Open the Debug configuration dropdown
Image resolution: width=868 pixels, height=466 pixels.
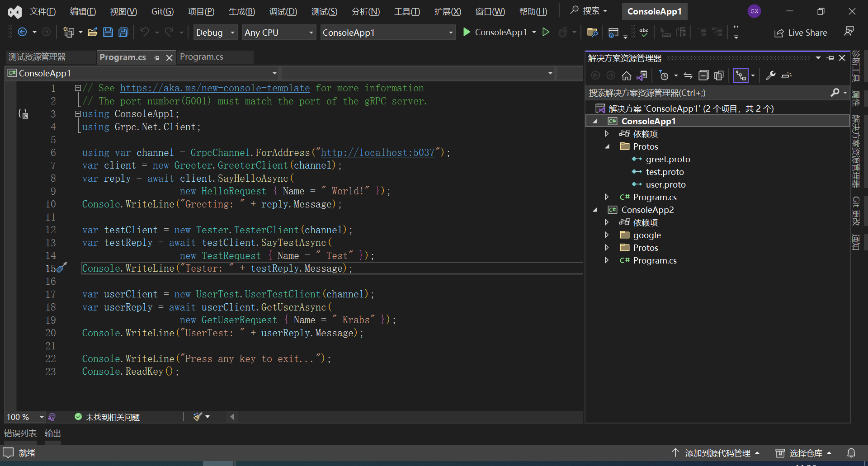[215, 33]
